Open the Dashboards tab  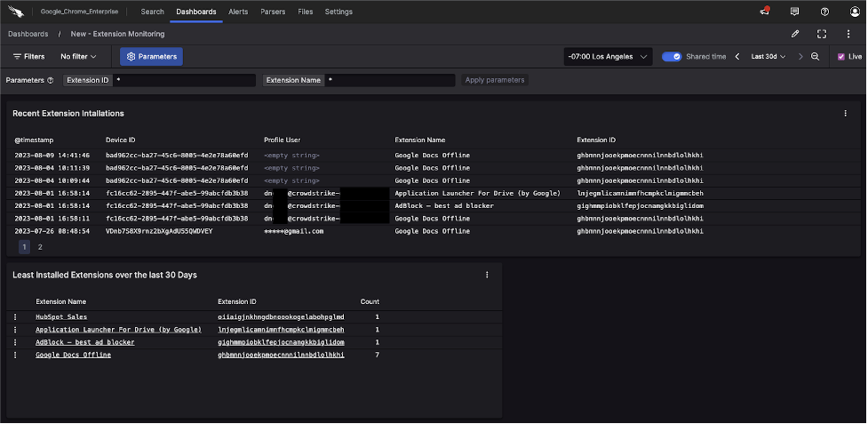click(196, 12)
